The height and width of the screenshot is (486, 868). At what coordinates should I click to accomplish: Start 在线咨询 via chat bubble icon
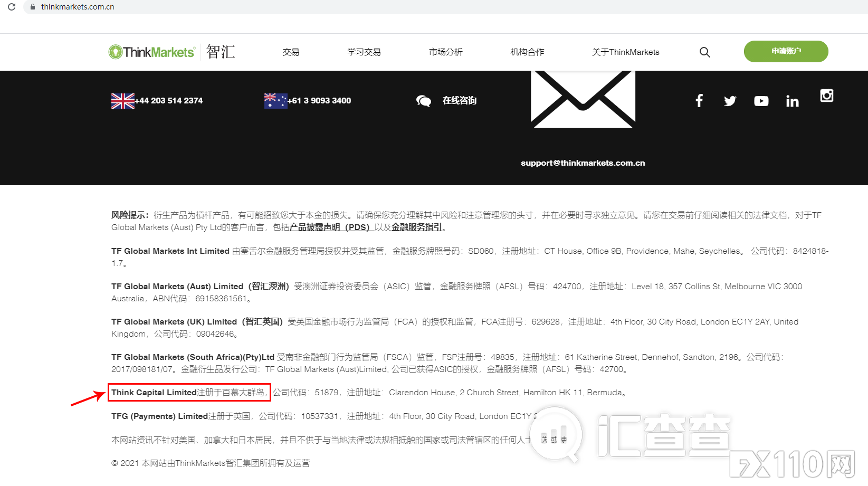(x=423, y=100)
